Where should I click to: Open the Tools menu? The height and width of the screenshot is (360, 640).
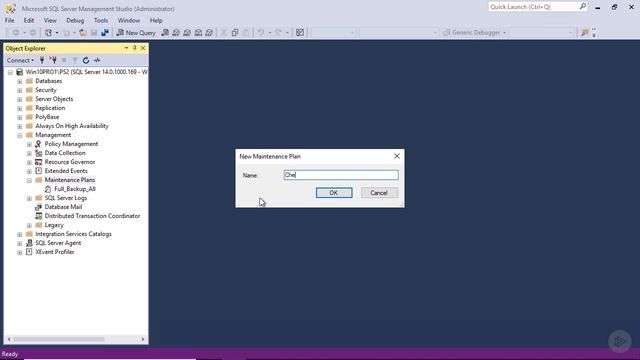(101, 20)
